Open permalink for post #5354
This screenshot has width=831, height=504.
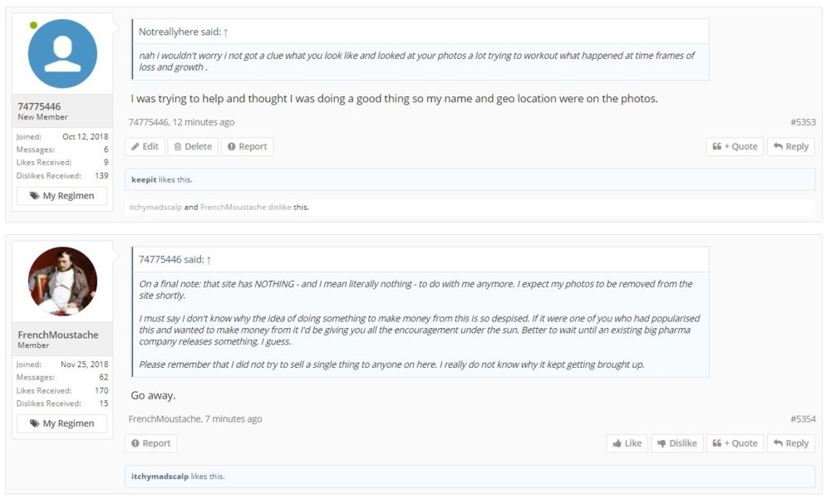pyautogui.click(x=802, y=419)
